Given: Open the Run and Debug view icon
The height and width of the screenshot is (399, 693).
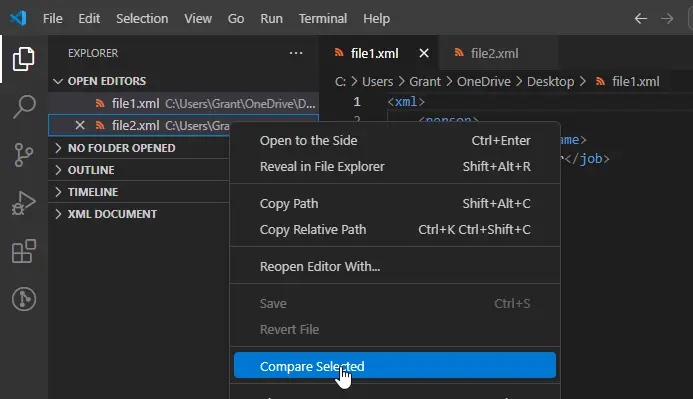Looking at the screenshot, I should (x=23, y=203).
